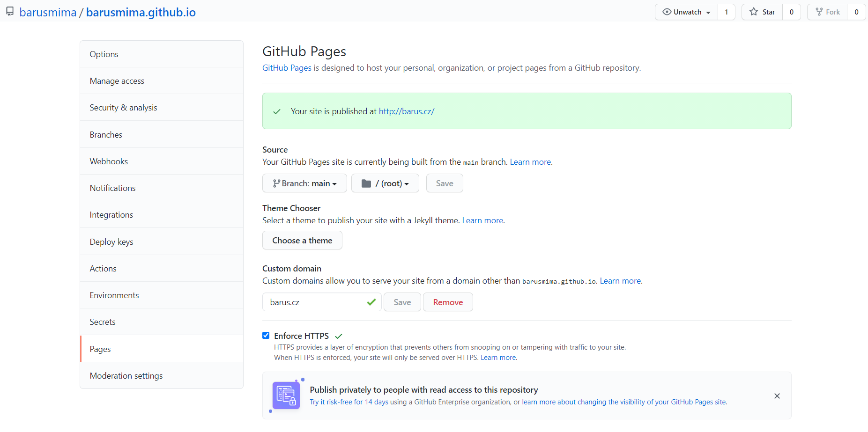Dismiss the publish privately banner
868x432 pixels.
click(x=777, y=396)
